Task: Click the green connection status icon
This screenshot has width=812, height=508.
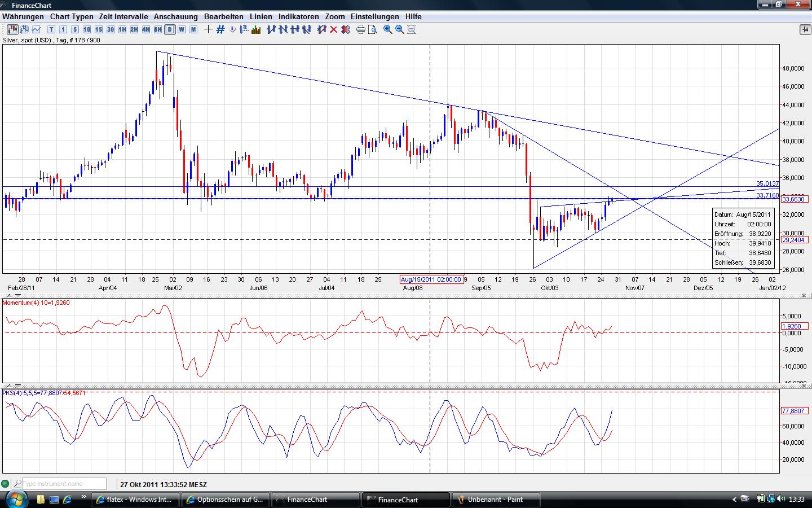Action: (x=5, y=484)
